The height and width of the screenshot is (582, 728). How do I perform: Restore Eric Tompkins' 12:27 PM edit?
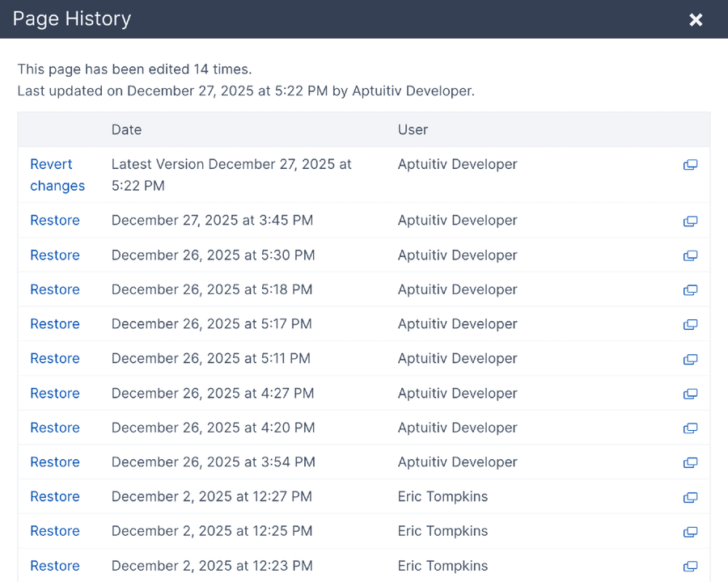[x=54, y=496]
